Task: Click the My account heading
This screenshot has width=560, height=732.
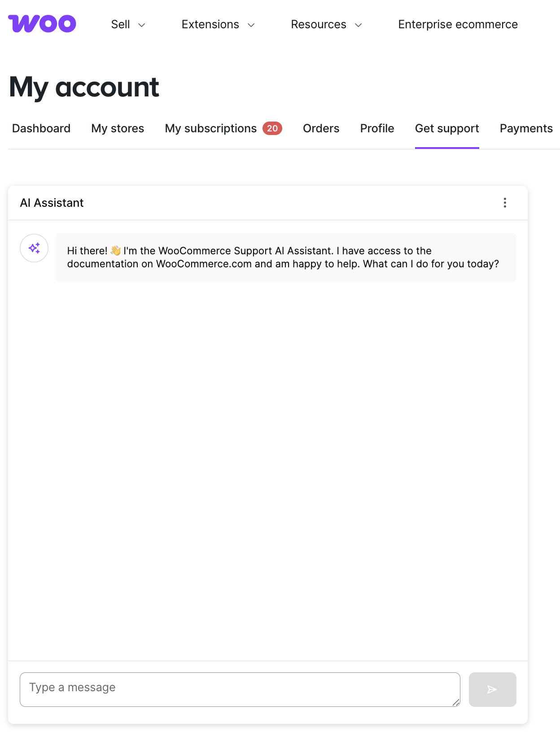Action: 84,87
